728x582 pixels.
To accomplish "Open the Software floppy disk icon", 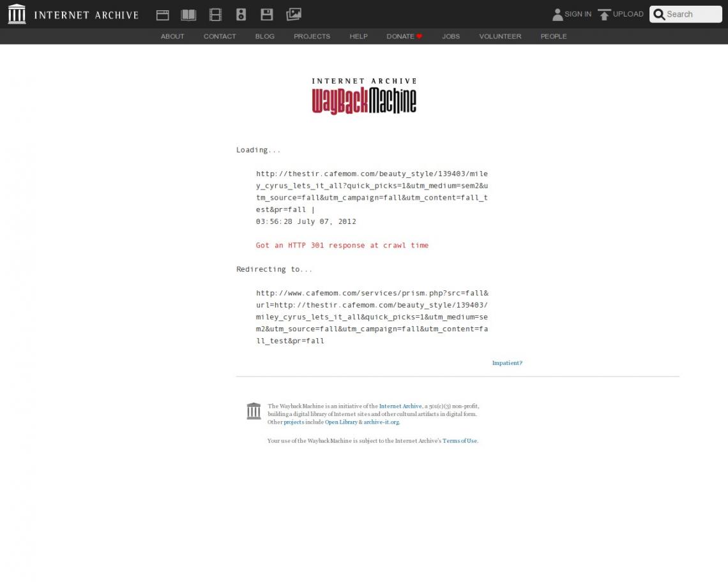I will 267,15.
